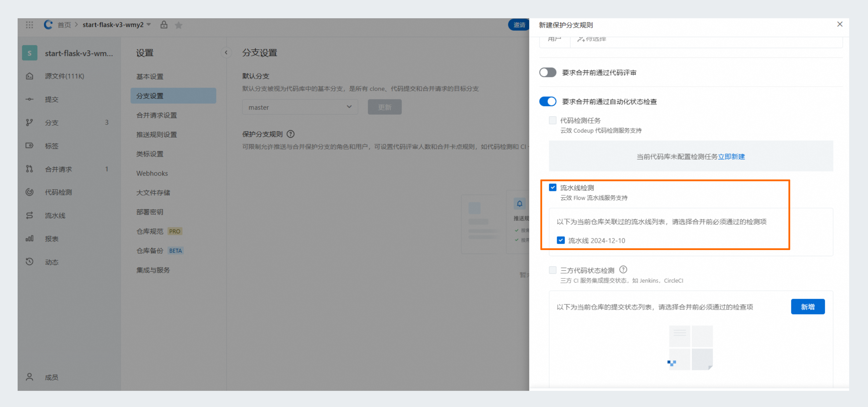
Task: Open 合并请求设置 menu item
Action: (x=173, y=115)
